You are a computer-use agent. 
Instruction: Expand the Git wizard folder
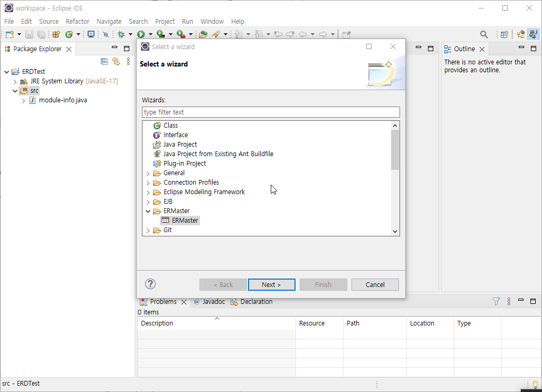click(x=148, y=231)
